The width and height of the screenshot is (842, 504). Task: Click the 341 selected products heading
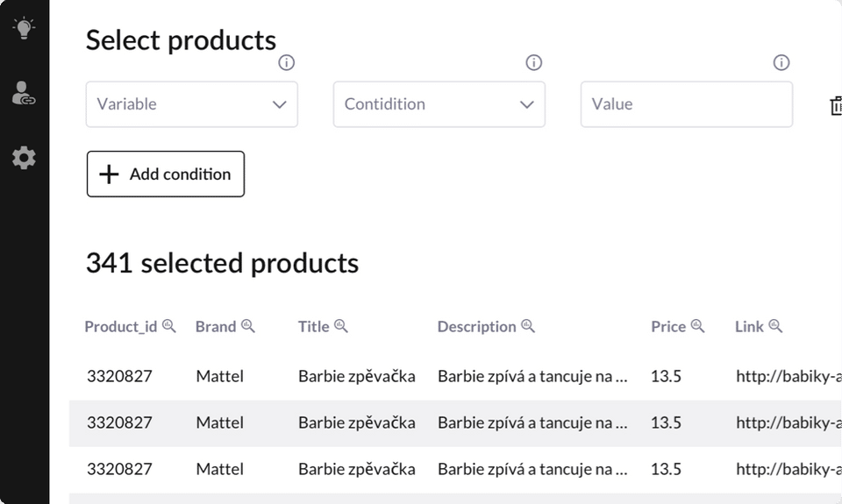point(222,264)
